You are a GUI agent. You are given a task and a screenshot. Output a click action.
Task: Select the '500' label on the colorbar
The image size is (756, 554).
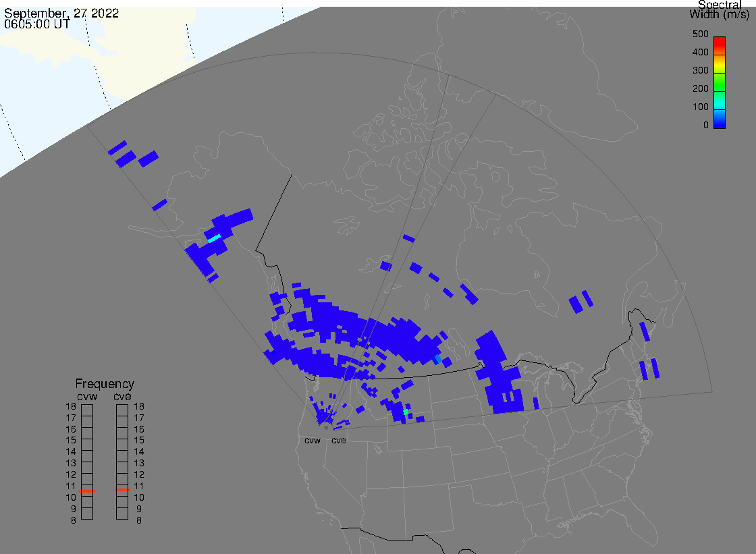pos(700,34)
